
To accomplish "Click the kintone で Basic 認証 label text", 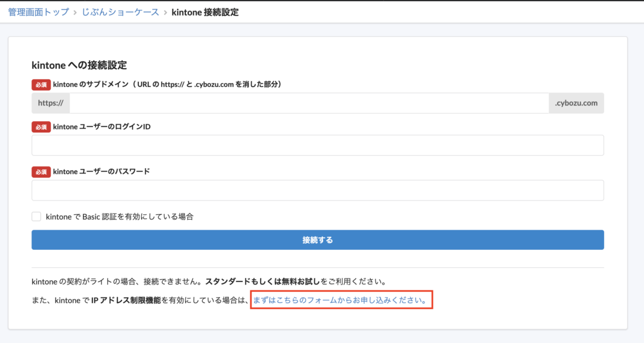I will [119, 217].
